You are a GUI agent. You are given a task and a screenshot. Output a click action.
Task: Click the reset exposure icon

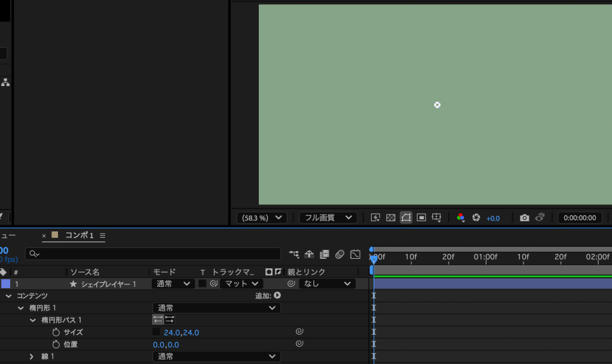(x=476, y=218)
